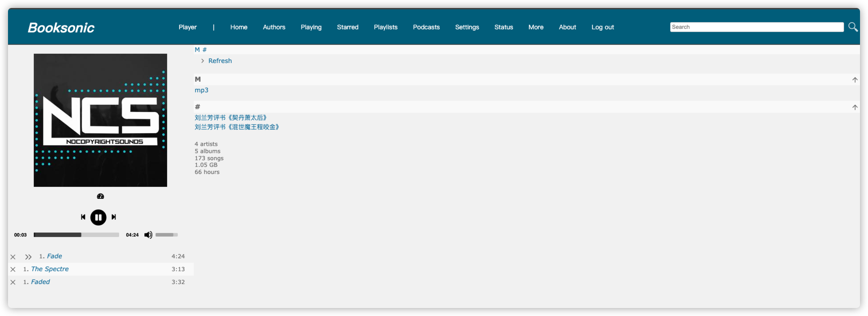This screenshot has height=316, width=868.
Task: Click the 04:24 total duration label
Action: [132, 235]
